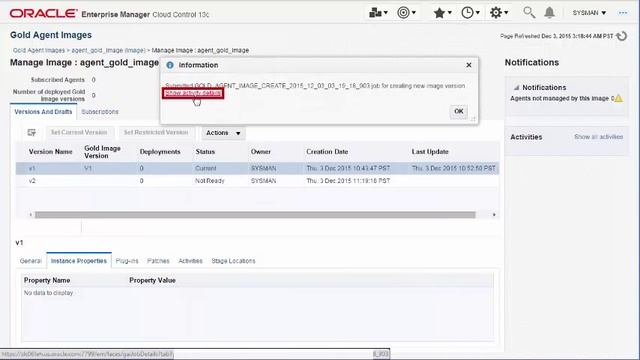Open the Targets menu icon

[x=406, y=13]
